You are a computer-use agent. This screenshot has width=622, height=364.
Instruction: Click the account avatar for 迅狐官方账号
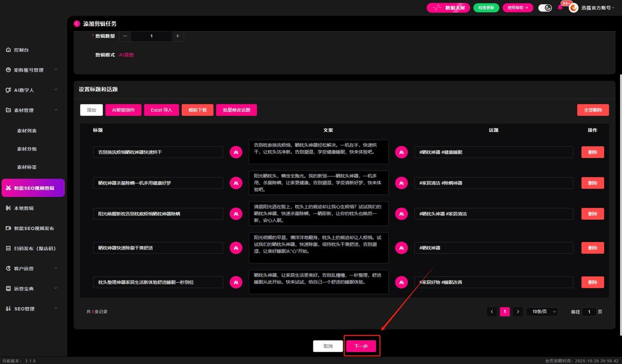point(574,8)
